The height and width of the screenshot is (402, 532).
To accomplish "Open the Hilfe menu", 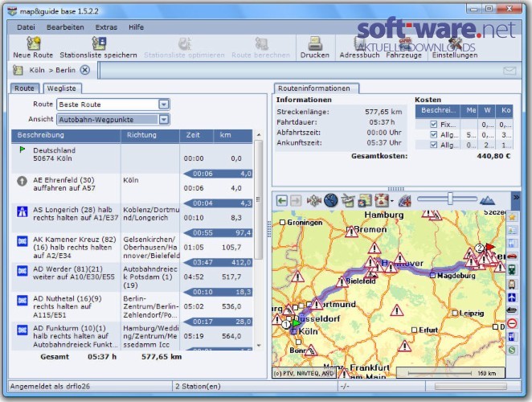I will [x=136, y=27].
